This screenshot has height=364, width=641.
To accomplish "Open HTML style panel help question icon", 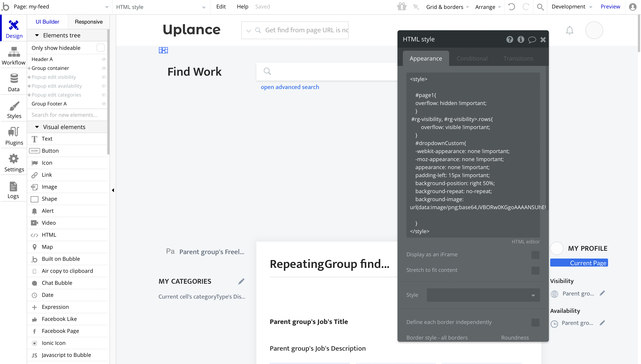I will (x=509, y=39).
